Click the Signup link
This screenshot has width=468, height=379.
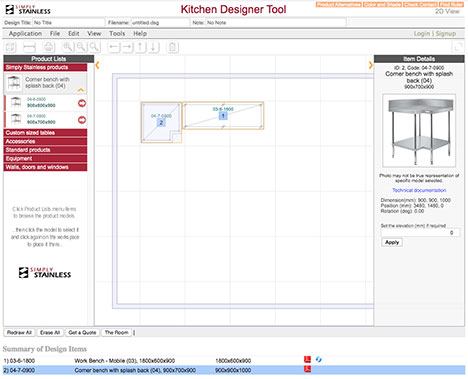446,34
